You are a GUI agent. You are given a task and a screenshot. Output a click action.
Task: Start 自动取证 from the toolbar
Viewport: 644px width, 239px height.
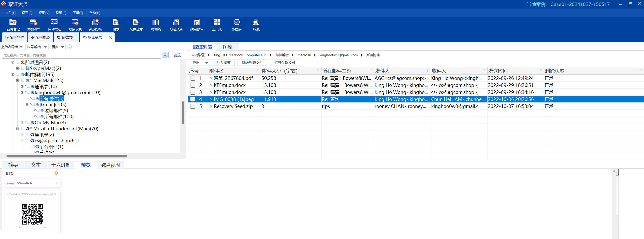click(x=54, y=25)
